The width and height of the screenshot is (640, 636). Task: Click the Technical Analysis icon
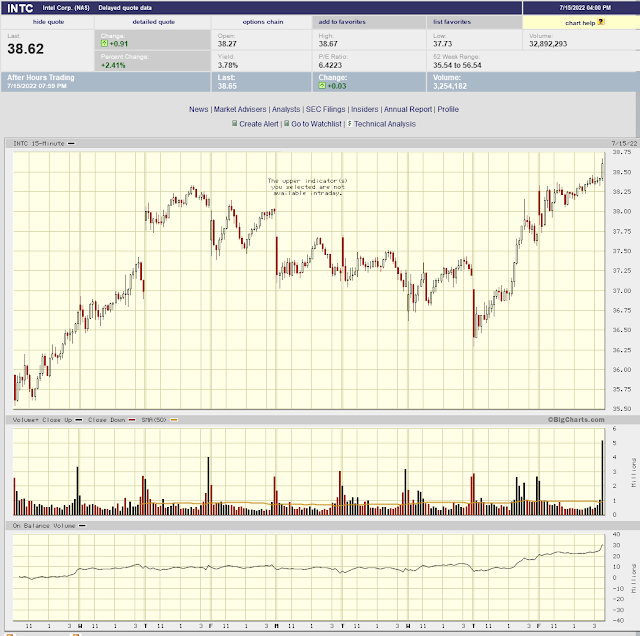[x=350, y=123]
